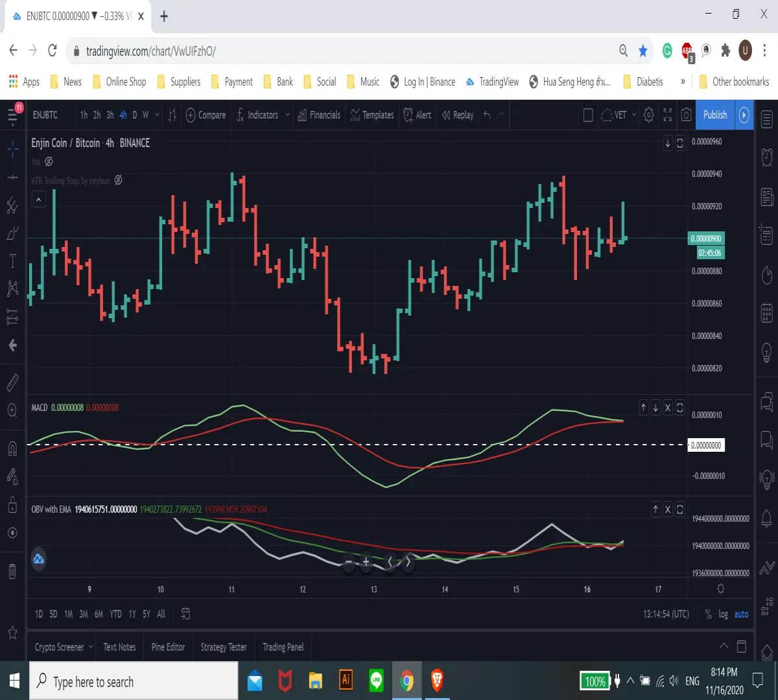This screenshot has height=700, width=778.
Task: Select the YTD date range
Action: pos(115,614)
